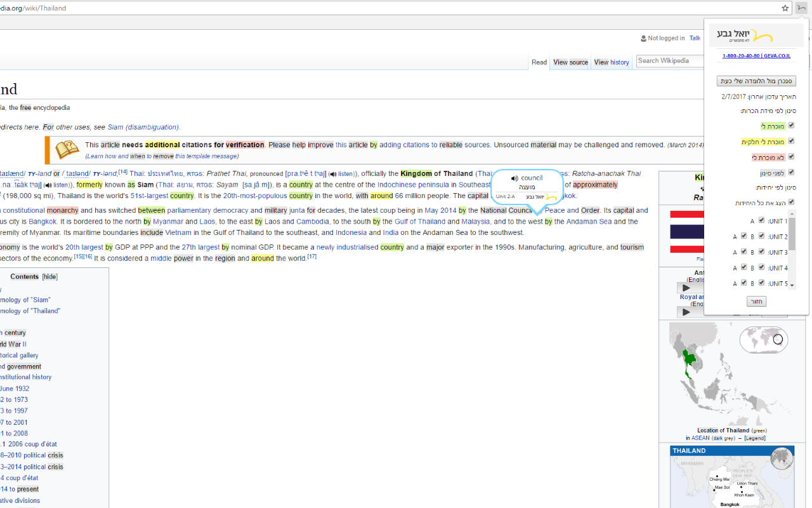The width and height of the screenshot is (812, 508).
Task: Uncheck the UNIT 1 A checkbox
Action: point(761,221)
